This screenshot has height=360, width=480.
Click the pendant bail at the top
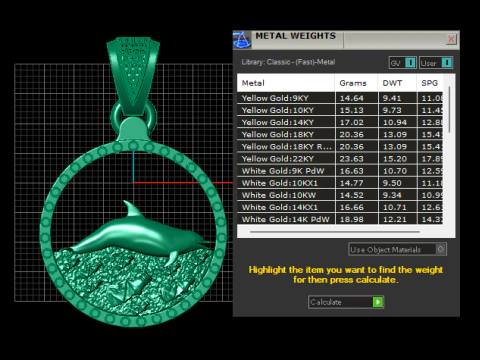point(133,75)
